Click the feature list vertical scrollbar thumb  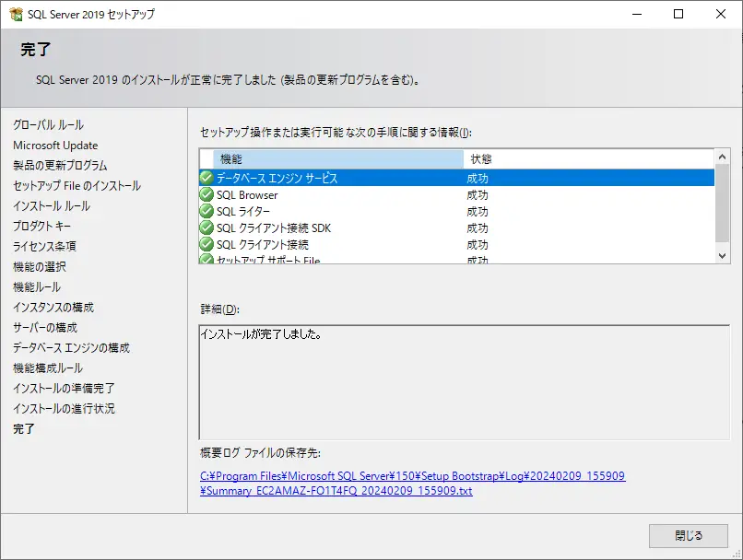click(x=722, y=203)
